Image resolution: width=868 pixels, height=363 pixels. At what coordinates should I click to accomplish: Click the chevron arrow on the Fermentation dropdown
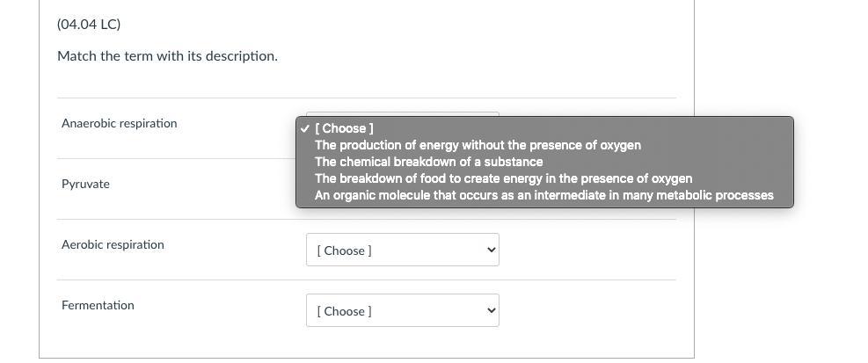click(x=491, y=311)
